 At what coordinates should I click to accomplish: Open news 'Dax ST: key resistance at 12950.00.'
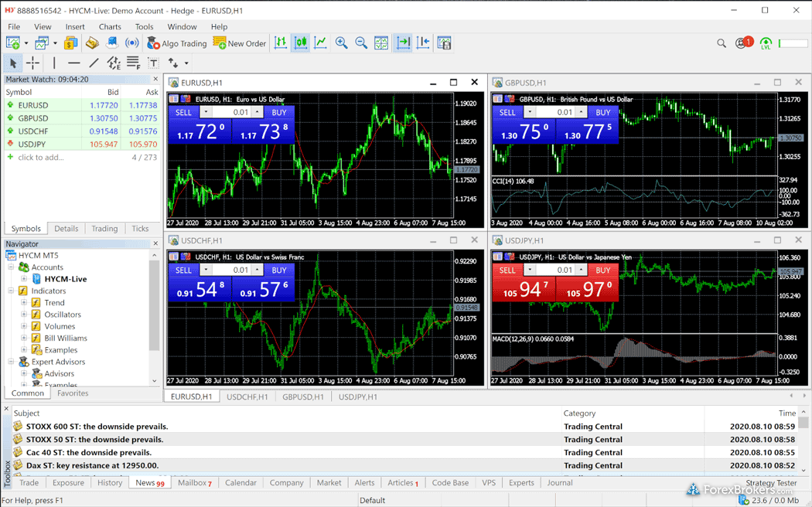tap(92, 465)
